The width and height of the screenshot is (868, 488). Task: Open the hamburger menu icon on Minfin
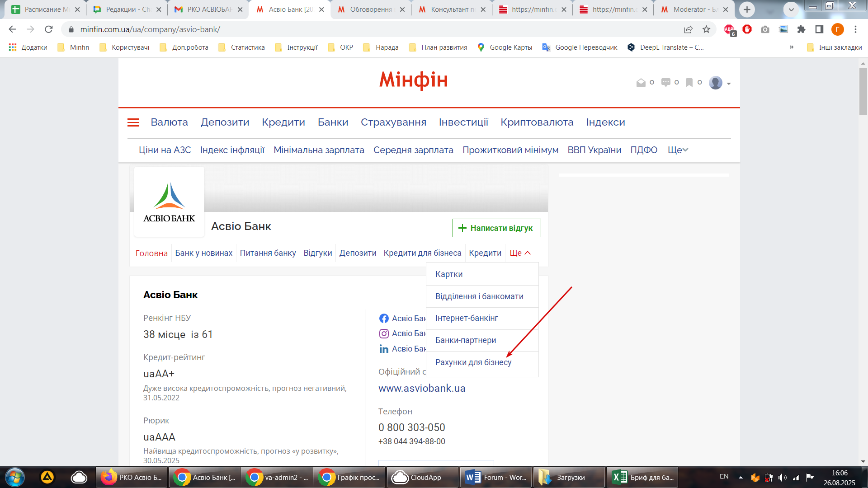[x=133, y=122]
